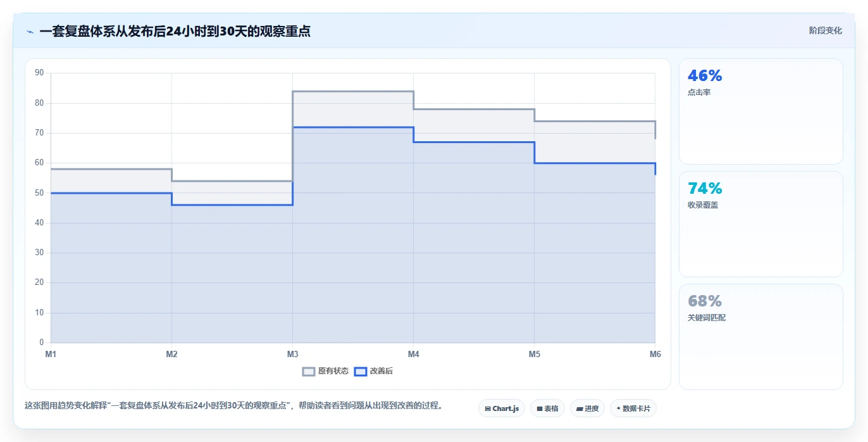Click the M2 x-axis label
Screen dimensions: 868x442
pyautogui.click(x=171, y=354)
